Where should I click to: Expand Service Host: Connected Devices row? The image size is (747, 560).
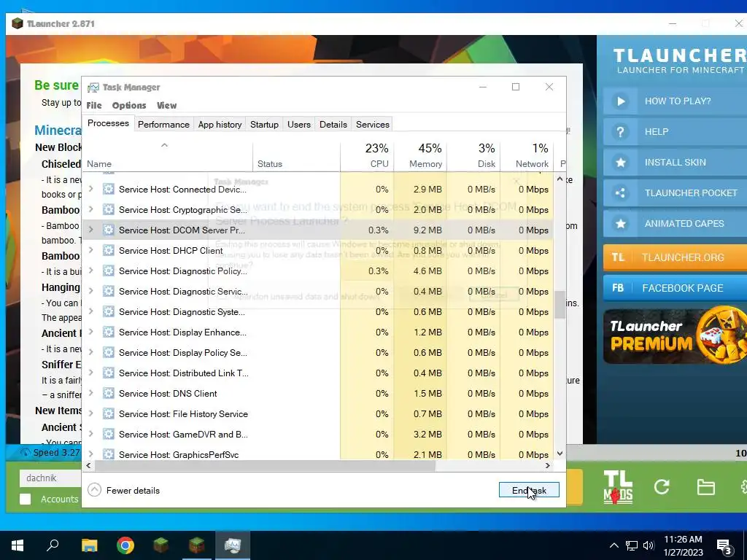pyautogui.click(x=90, y=189)
